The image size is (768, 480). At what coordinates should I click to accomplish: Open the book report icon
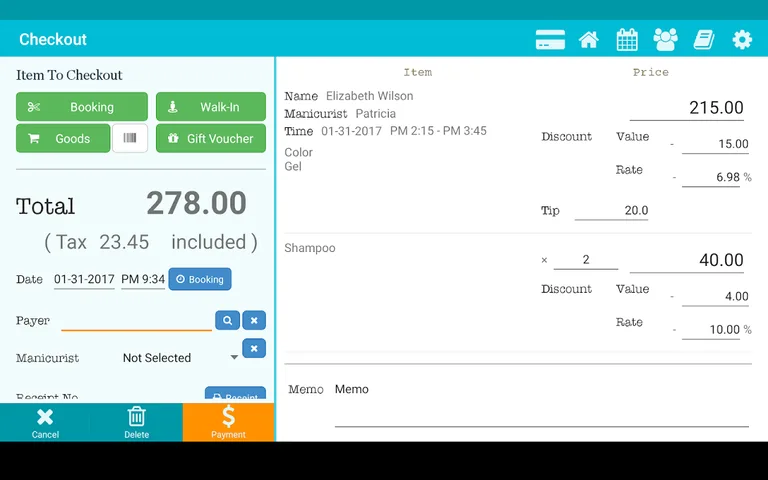703,40
